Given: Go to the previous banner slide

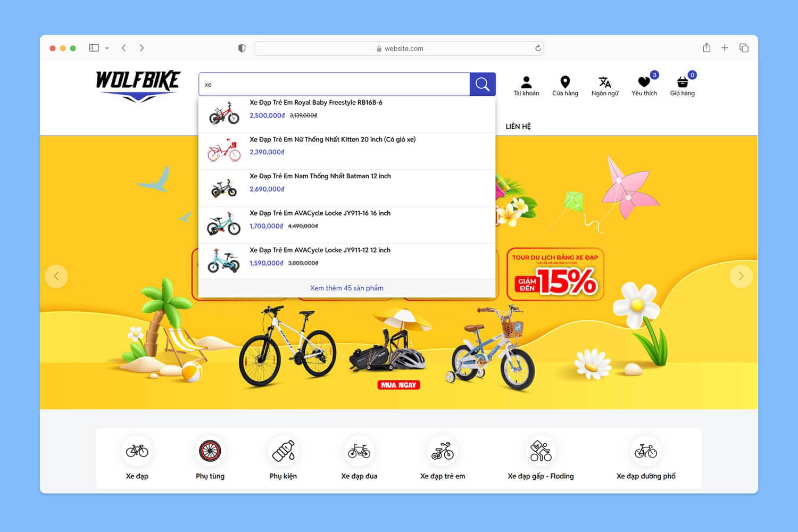Looking at the screenshot, I should (56, 276).
